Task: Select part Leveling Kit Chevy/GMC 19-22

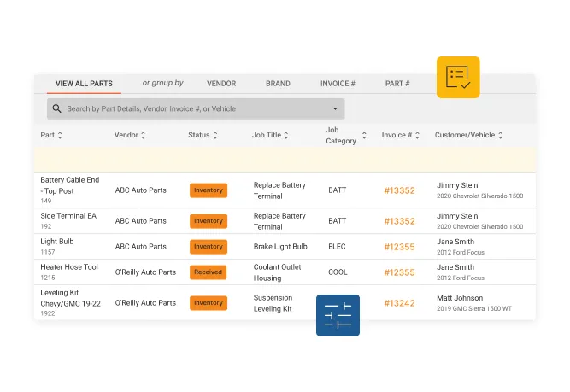Action: pyautogui.click(x=70, y=298)
